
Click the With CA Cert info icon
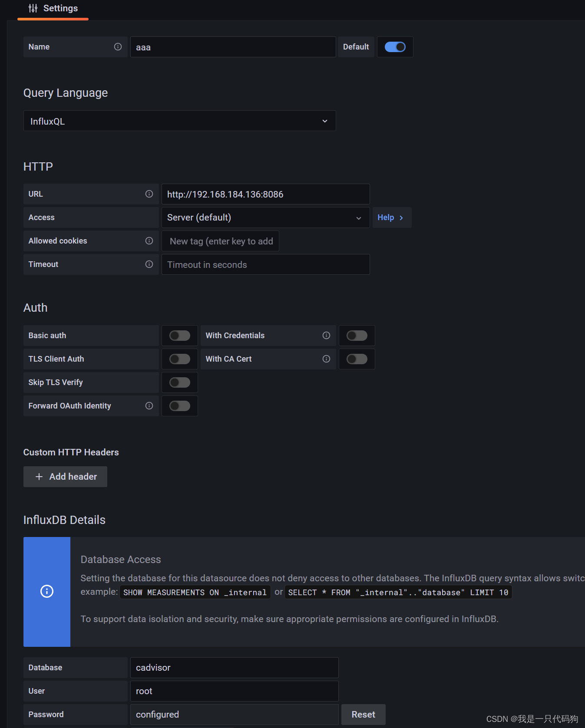point(326,359)
